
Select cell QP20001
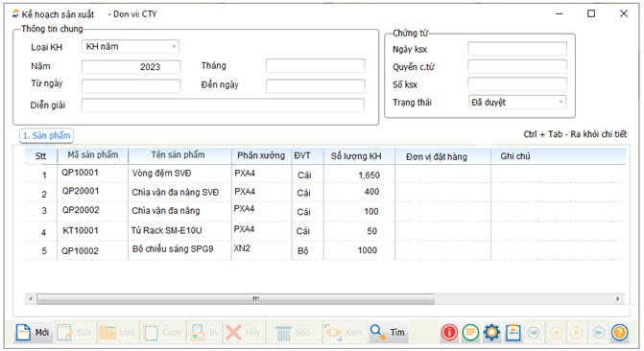click(81, 191)
